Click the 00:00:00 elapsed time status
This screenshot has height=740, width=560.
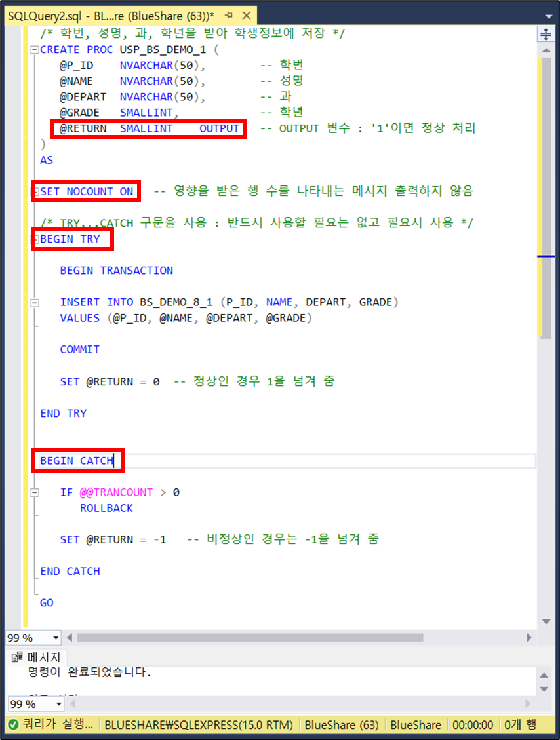(x=473, y=725)
